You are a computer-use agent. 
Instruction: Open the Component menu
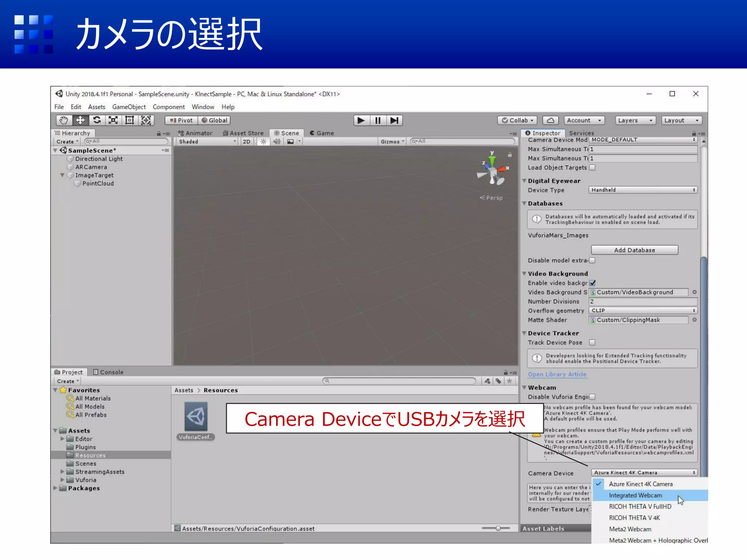click(x=169, y=107)
